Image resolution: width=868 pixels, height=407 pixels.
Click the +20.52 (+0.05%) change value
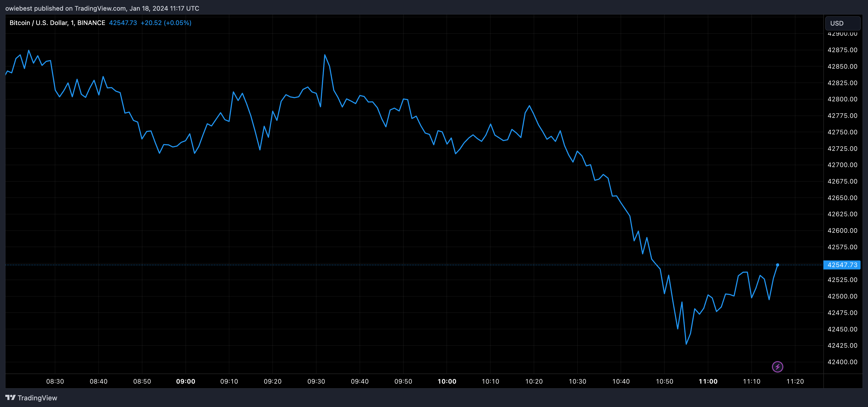point(166,23)
